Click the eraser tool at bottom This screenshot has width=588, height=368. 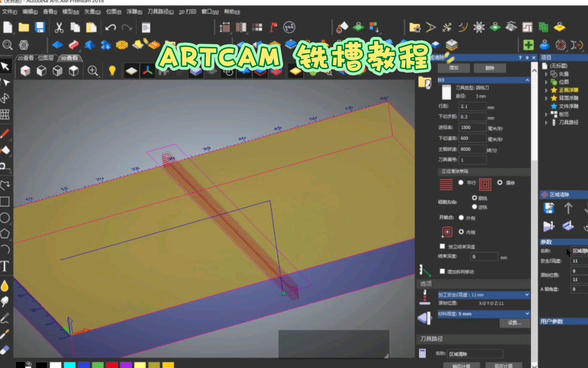4,350
